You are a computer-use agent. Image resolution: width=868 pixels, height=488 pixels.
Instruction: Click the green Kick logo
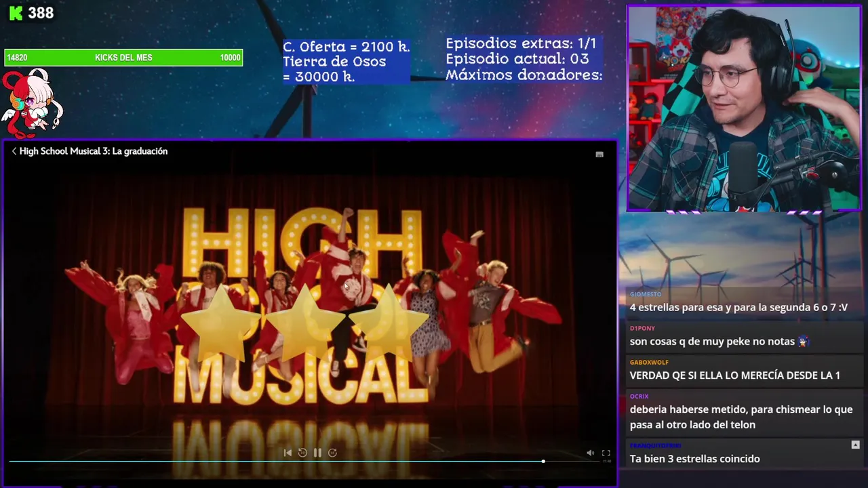pos(16,13)
